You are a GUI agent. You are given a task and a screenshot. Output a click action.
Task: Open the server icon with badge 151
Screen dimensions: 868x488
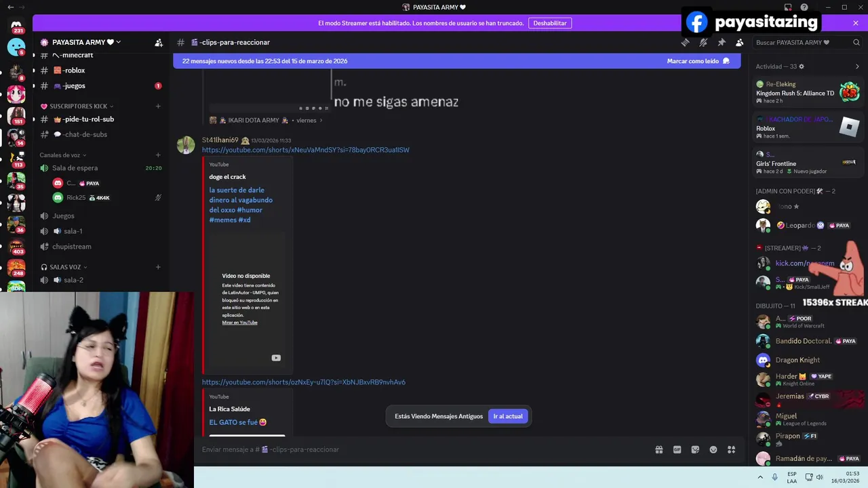click(x=16, y=115)
